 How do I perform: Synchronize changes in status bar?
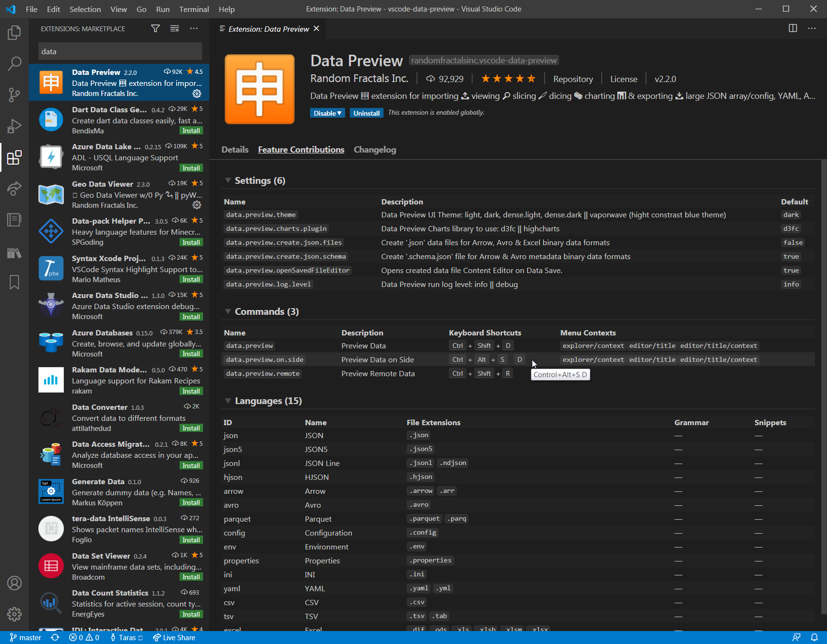pos(55,638)
